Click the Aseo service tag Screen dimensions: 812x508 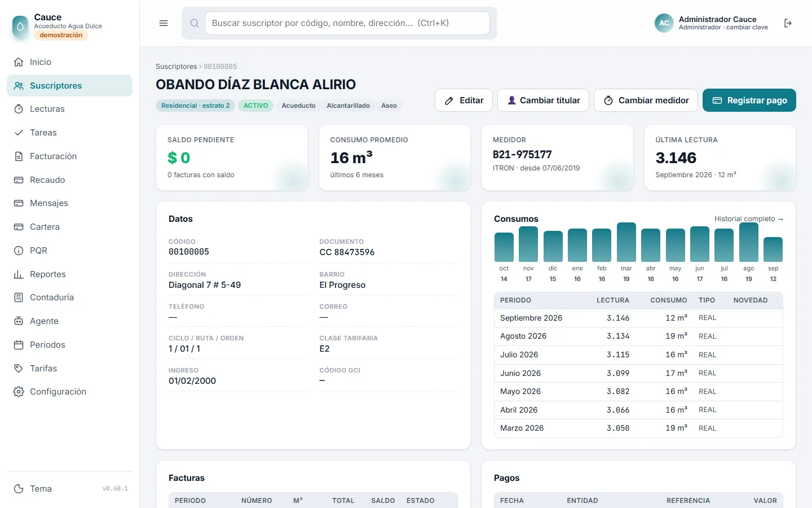click(x=389, y=106)
